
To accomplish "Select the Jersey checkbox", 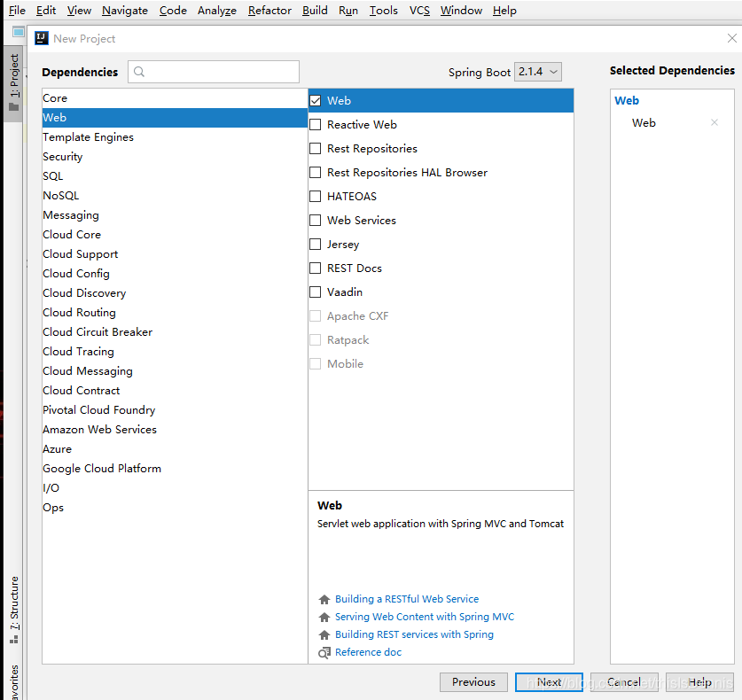I will [x=316, y=244].
